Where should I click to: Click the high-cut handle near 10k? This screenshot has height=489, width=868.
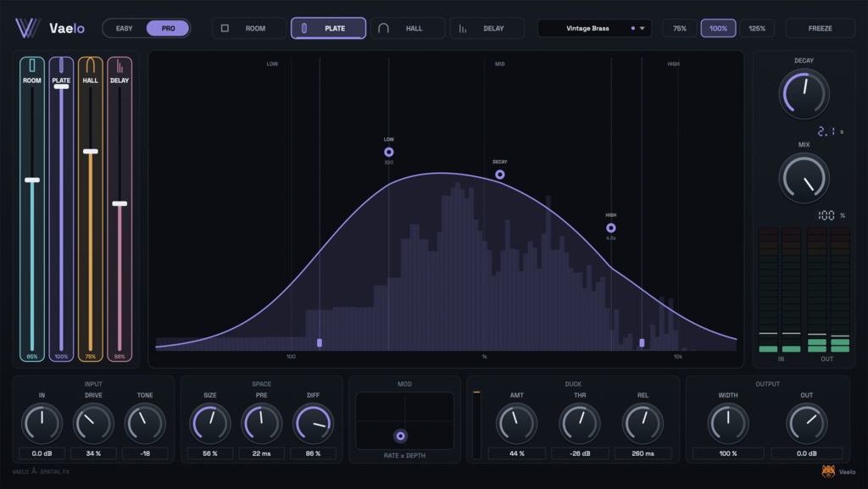(x=643, y=343)
